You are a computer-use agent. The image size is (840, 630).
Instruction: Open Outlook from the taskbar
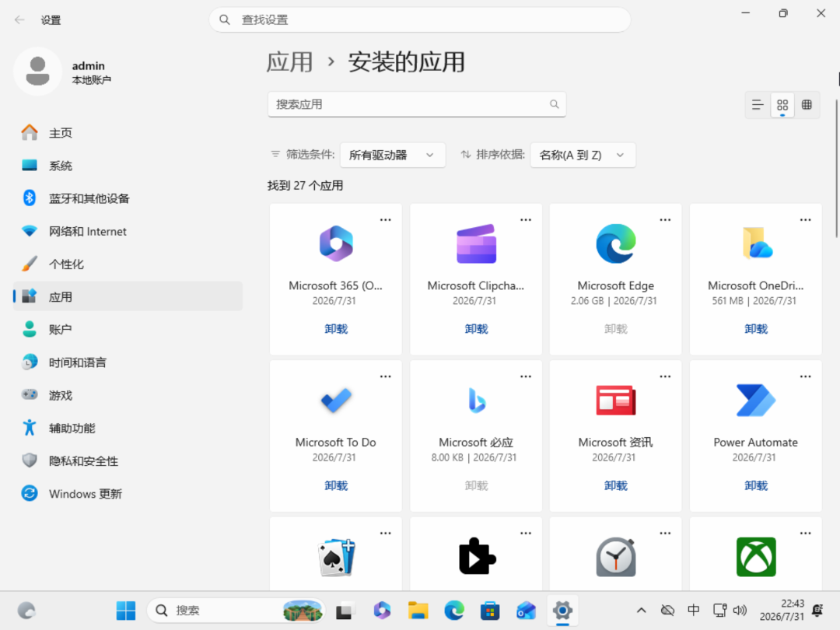pos(526,611)
